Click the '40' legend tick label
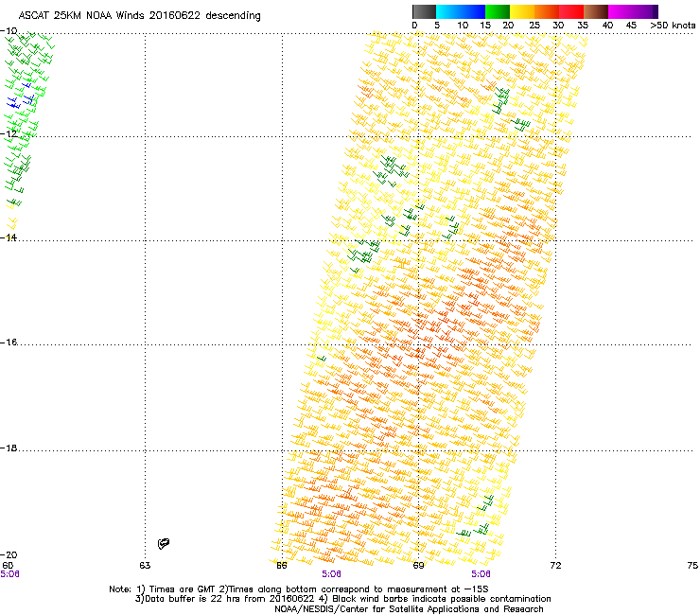 (607, 26)
